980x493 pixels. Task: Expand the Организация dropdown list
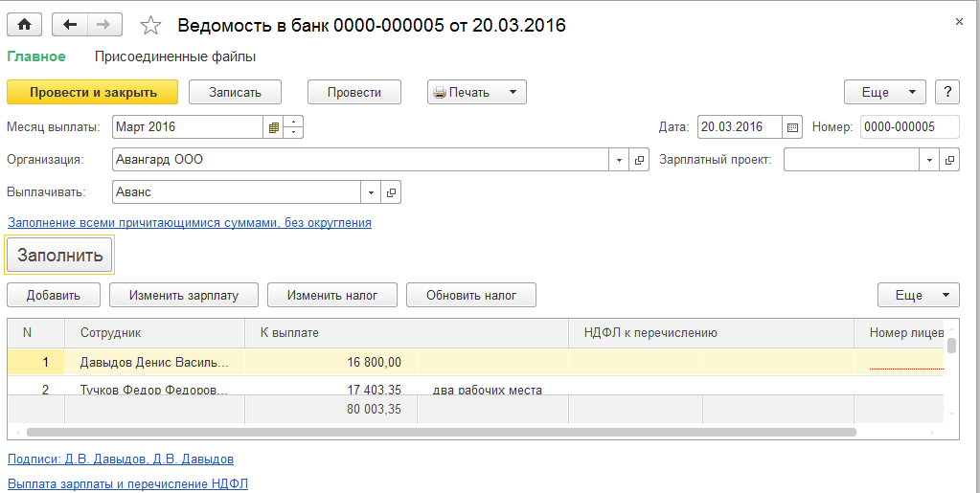[619, 160]
